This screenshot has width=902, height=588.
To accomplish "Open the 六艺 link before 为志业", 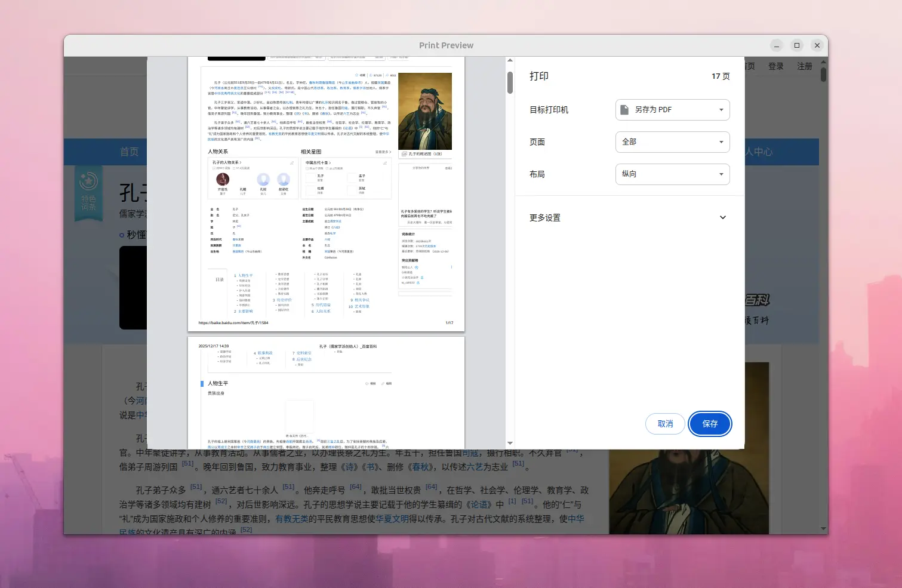I will click(475, 467).
